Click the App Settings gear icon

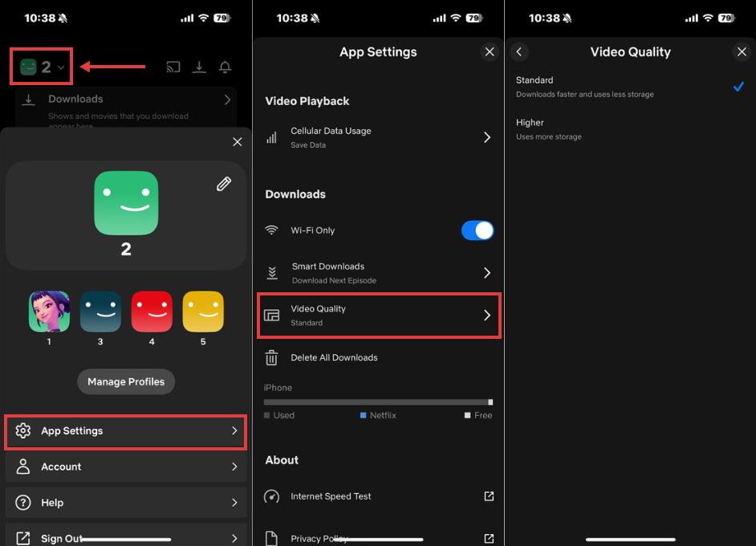point(22,430)
